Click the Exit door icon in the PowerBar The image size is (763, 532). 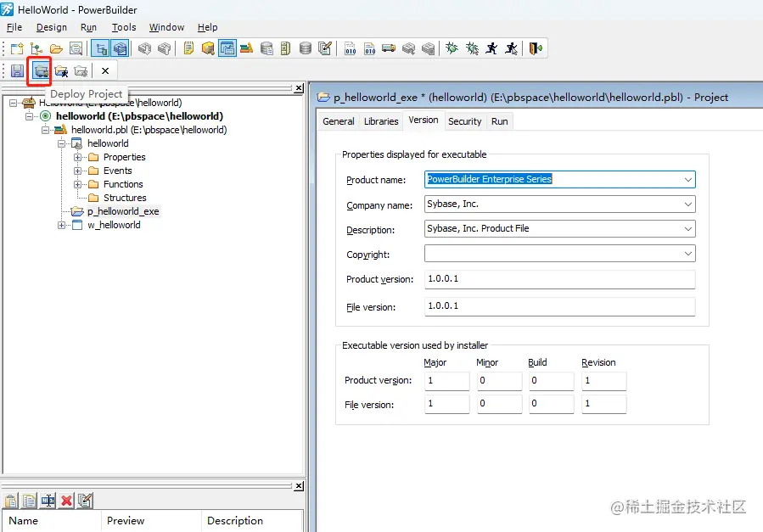point(536,48)
